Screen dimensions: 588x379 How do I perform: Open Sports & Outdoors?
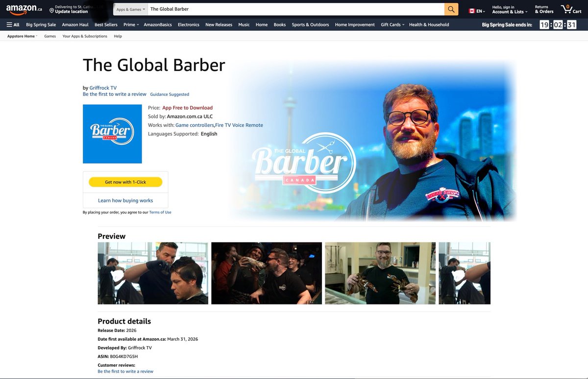coord(310,24)
